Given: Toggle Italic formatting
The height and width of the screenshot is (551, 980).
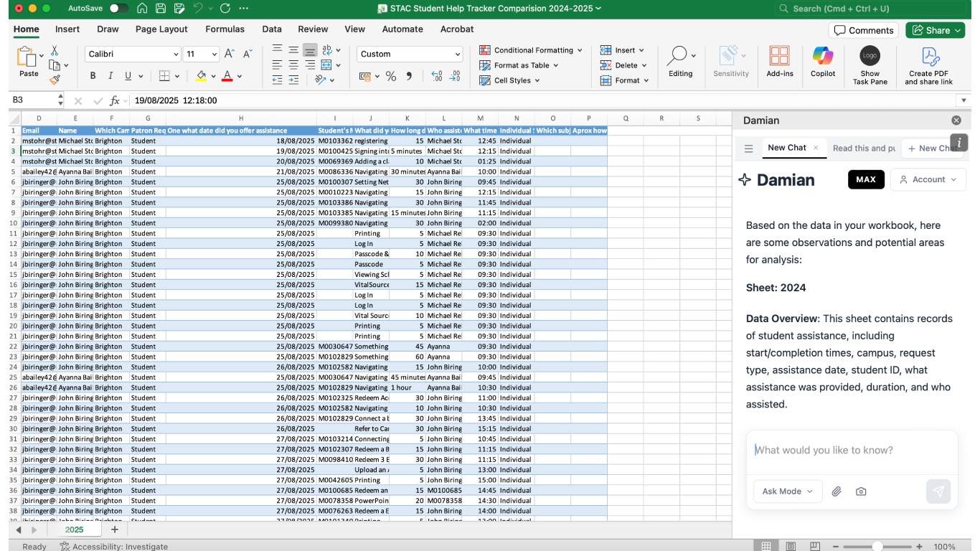Looking at the screenshot, I should point(110,76).
